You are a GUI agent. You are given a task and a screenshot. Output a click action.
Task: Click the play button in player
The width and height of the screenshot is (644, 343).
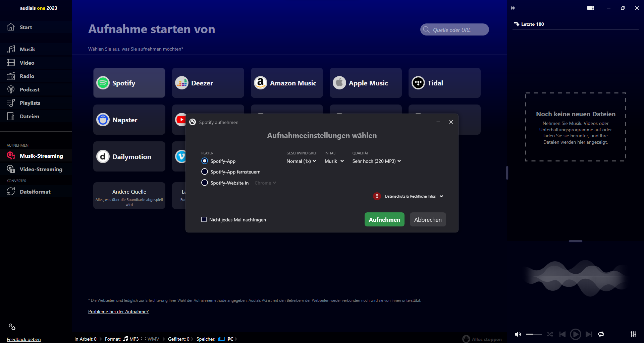[x=576, y=334]
